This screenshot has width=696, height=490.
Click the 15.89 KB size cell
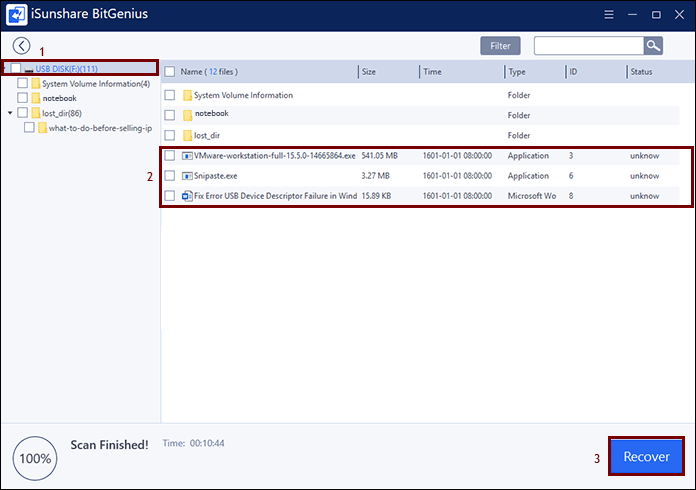[376, 196]
